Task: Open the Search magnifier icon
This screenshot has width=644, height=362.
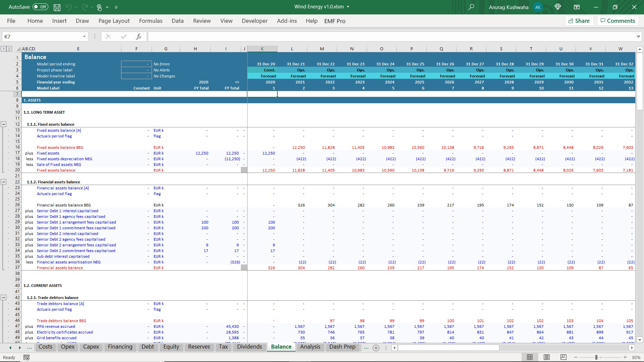Action: 471,7
